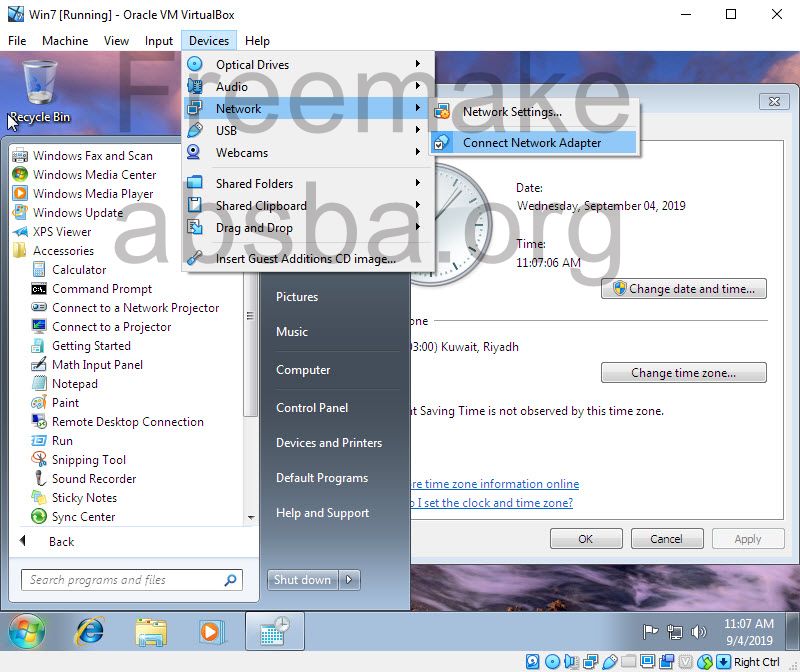Open Recycle Bin on the desktop
Viewport: 800px width, 672px height.
39,92
